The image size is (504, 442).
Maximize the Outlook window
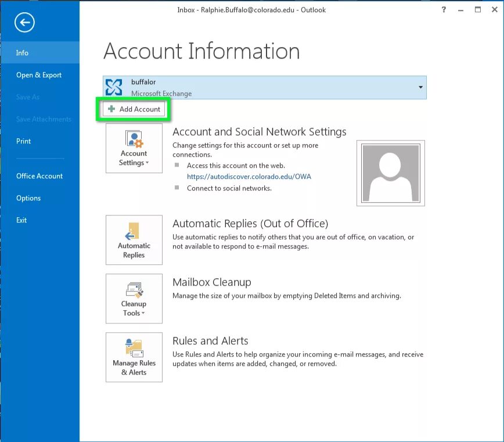point(478,10)
